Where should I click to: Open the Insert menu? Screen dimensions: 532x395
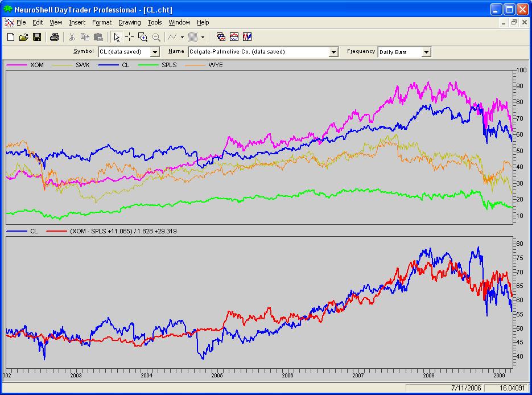coord(77,22)
